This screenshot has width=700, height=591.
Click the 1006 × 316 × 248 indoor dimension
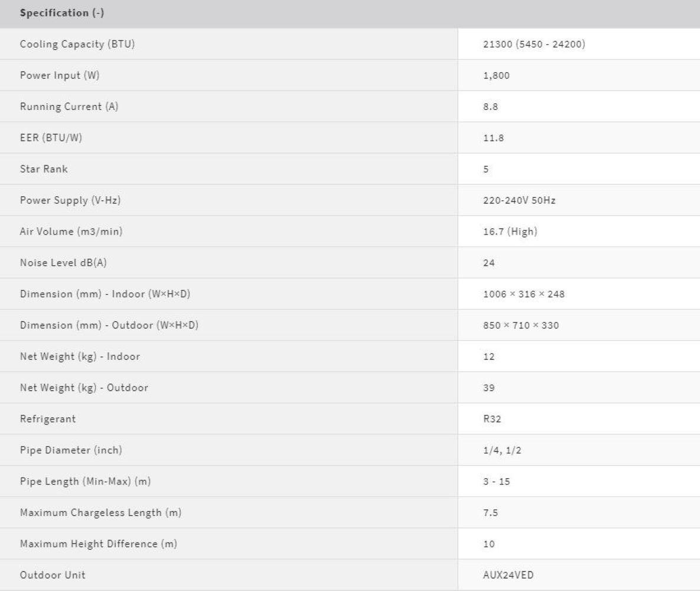coord(523,294)
